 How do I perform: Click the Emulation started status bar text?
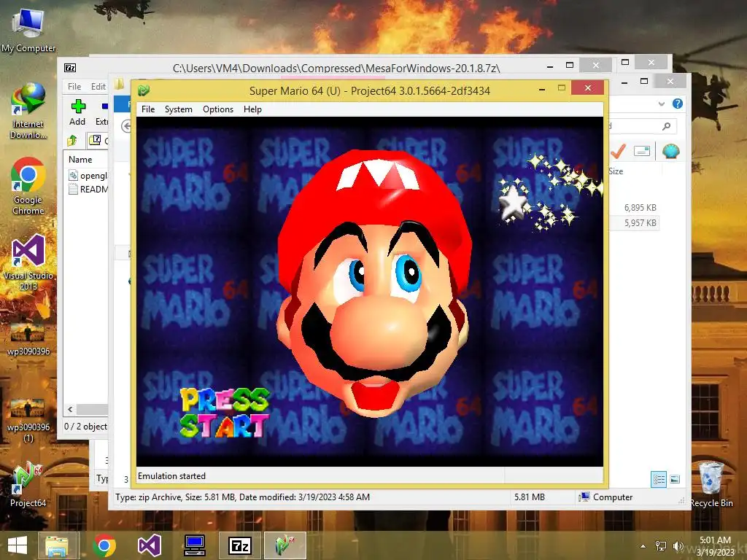point(171,476)
